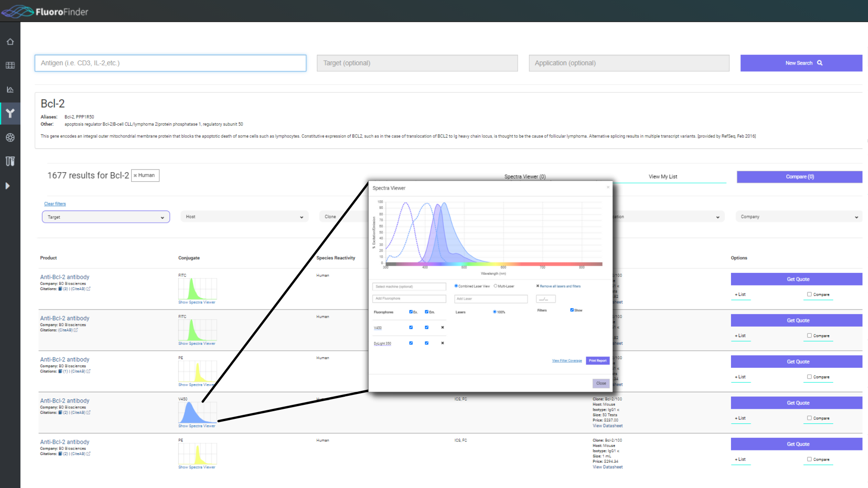The image size is (868, 488).
Task: Select the spectra chart icon in the sidebar
Action: pos(10,89)
